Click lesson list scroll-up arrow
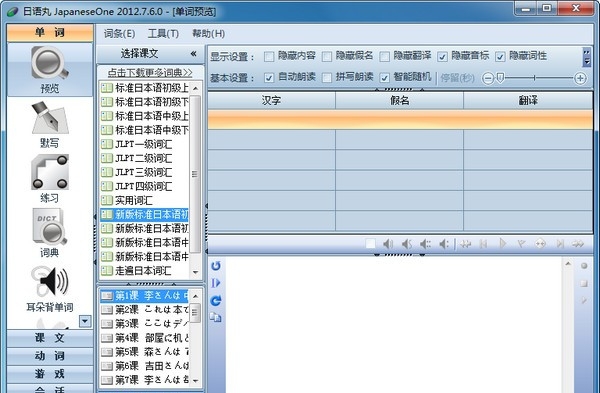Image resolution: width=600 pixels, height=393 pixels. [x=196, y=296]
